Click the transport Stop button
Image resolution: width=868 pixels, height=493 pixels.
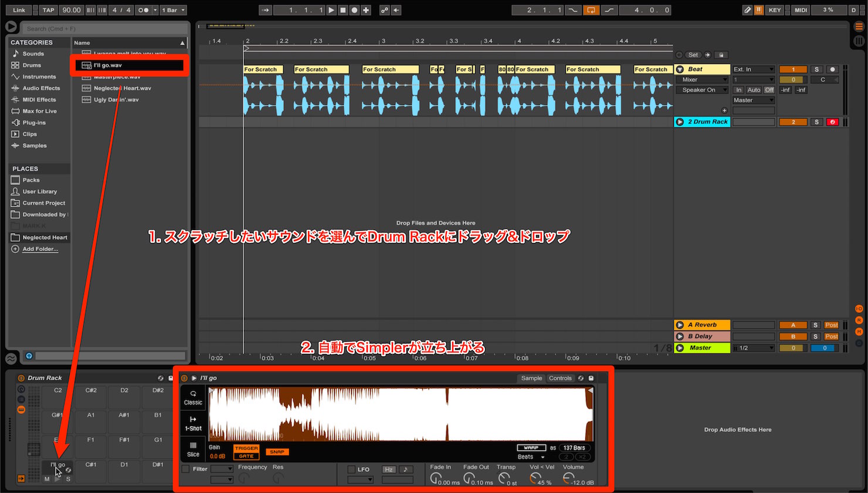pyautogui.click(x=343, y=10)
